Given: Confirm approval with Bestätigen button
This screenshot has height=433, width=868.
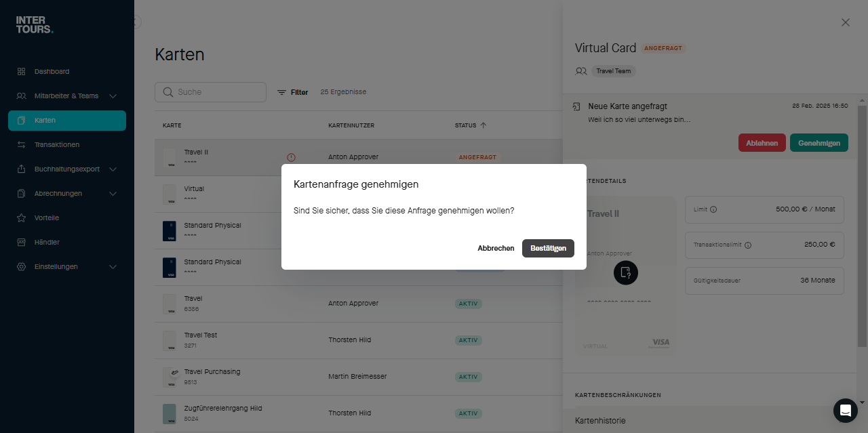Looking at the screenshot, I should tap(548, 248).
